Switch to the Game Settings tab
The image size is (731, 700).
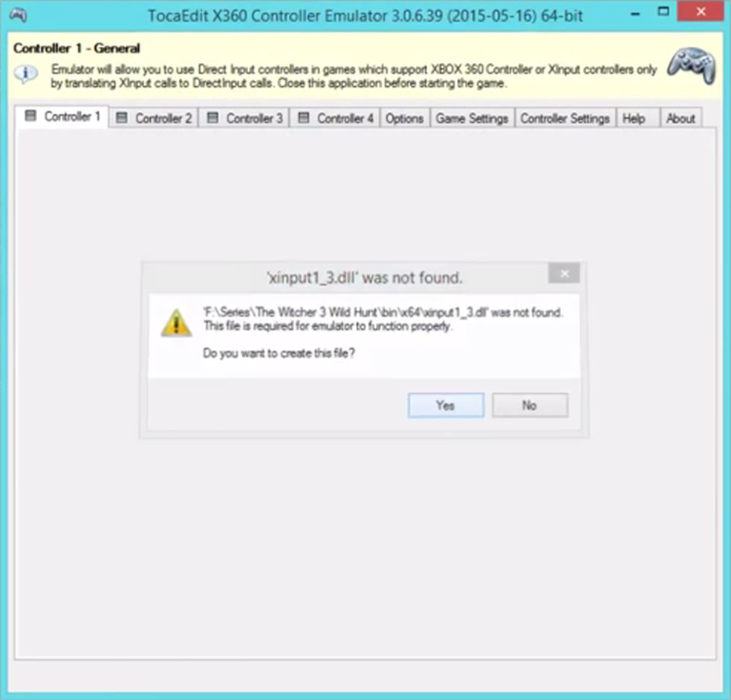472,118
